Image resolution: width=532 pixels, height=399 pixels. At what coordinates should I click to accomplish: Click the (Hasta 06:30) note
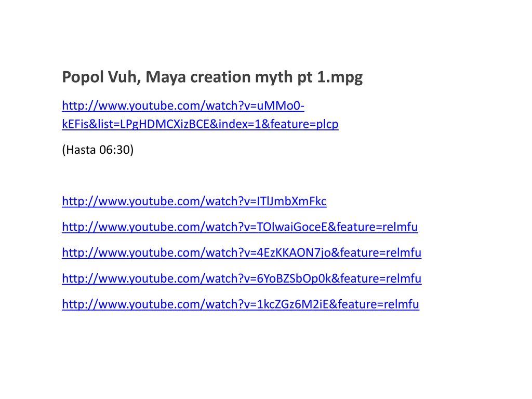pos(98,150)
